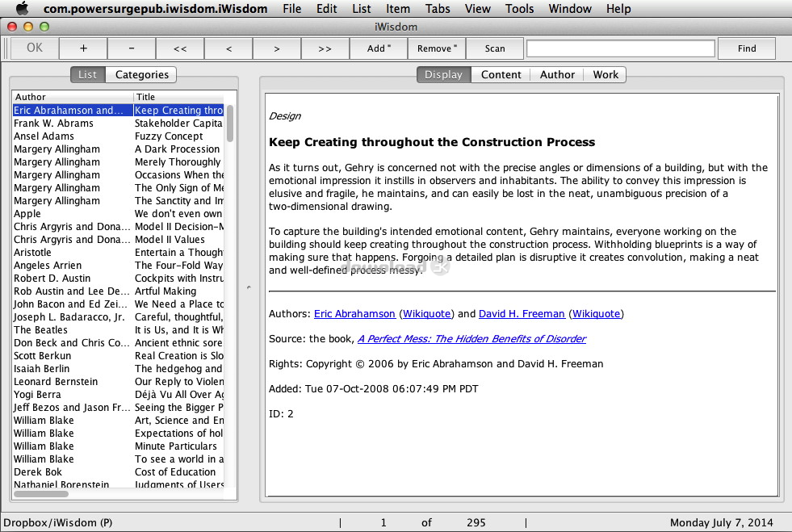This screenshot has width=792, height=532.
Task: Jump to last item with >> button
Action: [325, 48]
